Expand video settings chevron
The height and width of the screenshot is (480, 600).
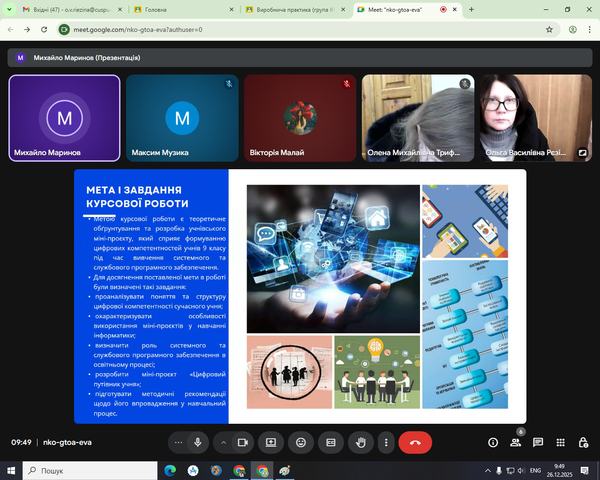(x=222, y=442)
